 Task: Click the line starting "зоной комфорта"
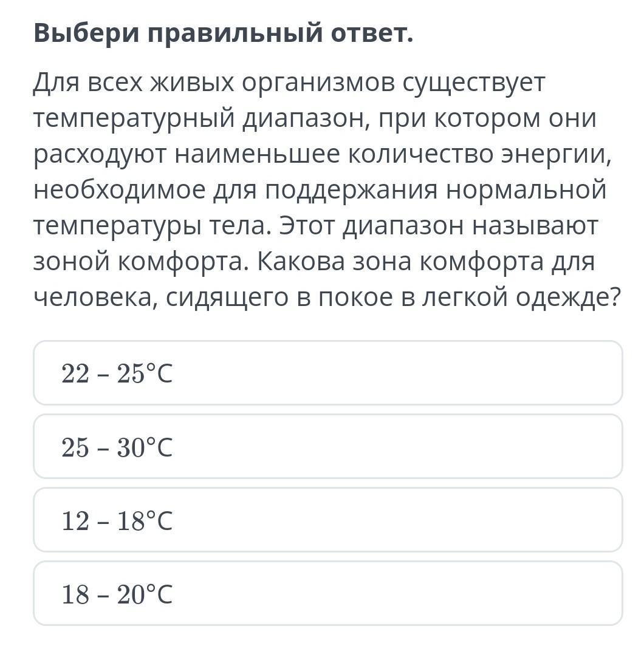click(313, 262)
